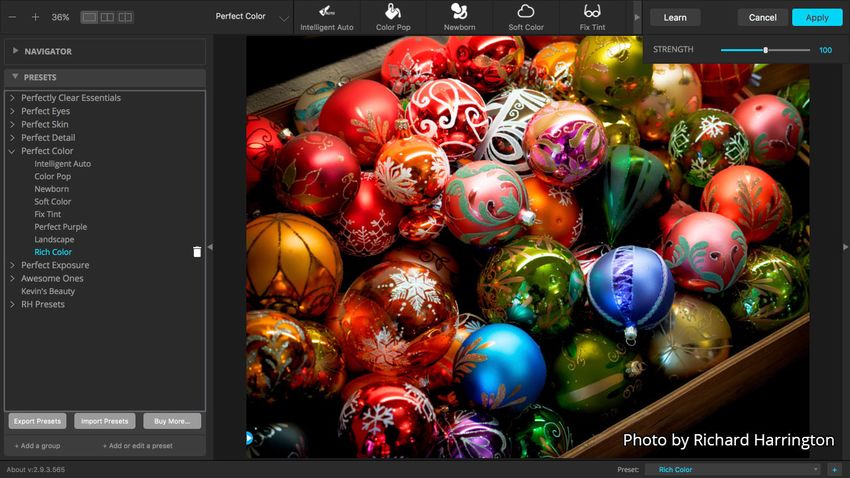Switch to side-by-side view layout

point(107,17)
